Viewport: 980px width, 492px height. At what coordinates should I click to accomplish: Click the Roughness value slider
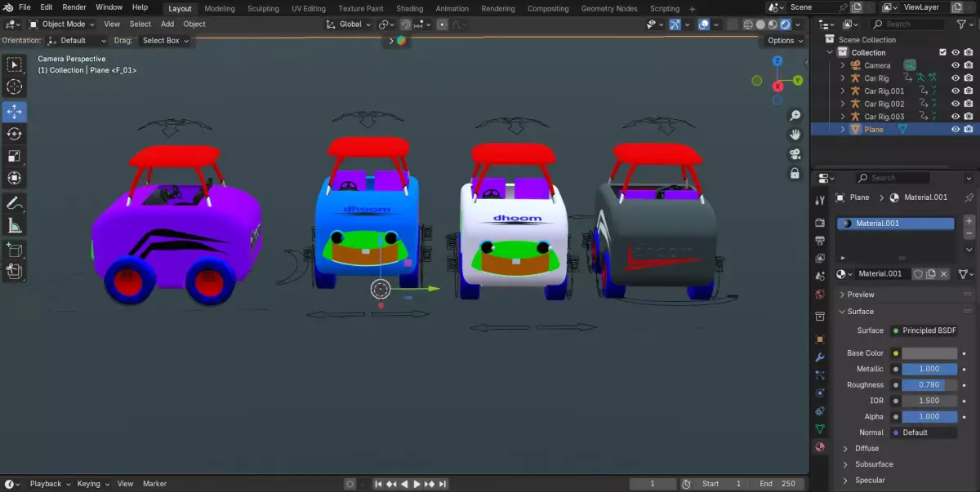pos(929,385)
